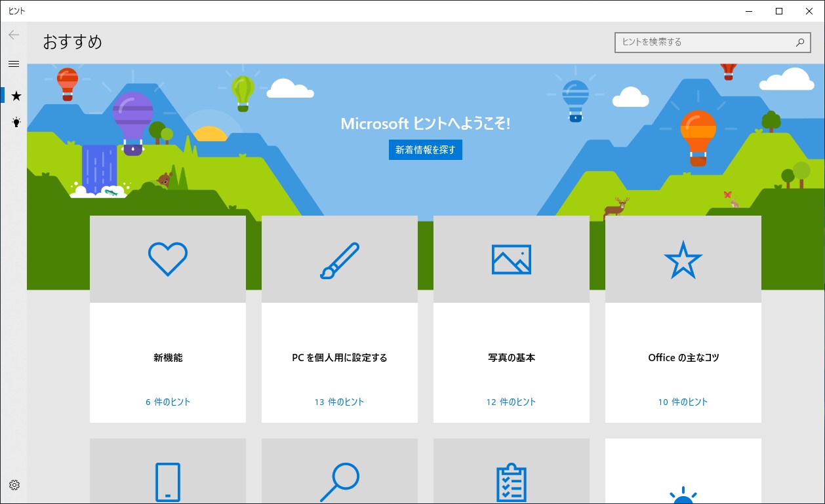
Task: Open the hamburger navigation menu
Action: pyautogui.click(x=14, y=64)
